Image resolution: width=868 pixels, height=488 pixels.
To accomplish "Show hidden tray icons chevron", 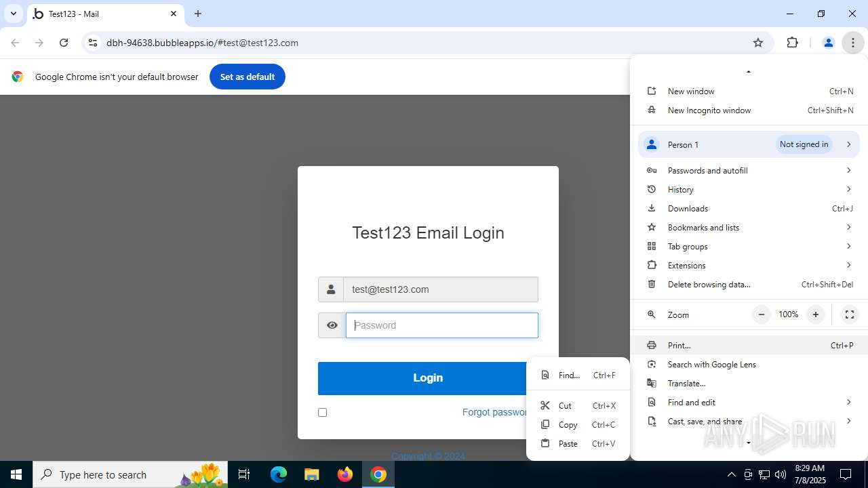I will [x=731, y=474].
